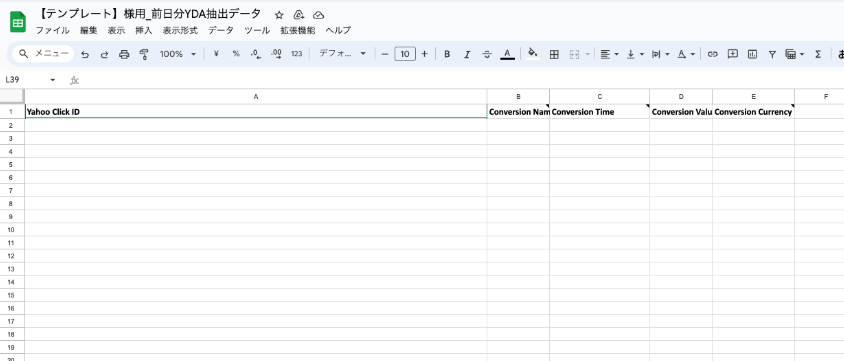This screenshot has height=361, width=844.
Task: Create a filter with funnel icon
Action: coord(772,54)
